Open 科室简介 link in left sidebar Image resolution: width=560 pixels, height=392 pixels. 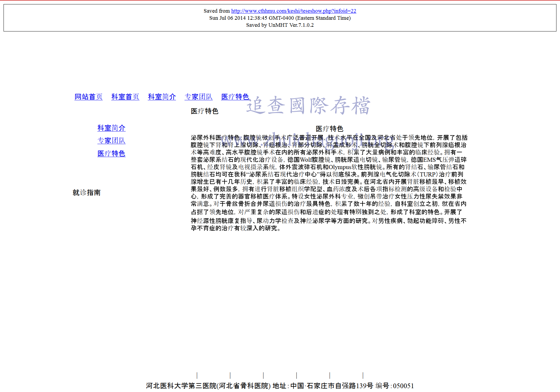tap(112, 128)
